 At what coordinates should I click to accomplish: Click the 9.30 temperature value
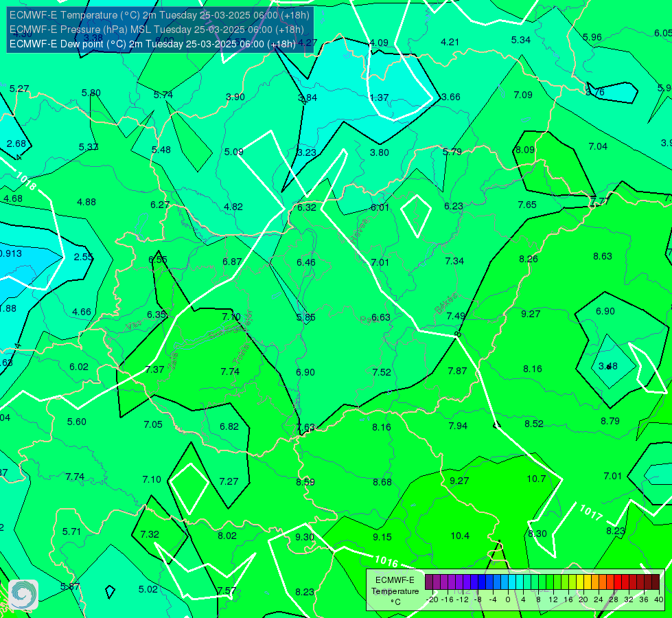304,537
